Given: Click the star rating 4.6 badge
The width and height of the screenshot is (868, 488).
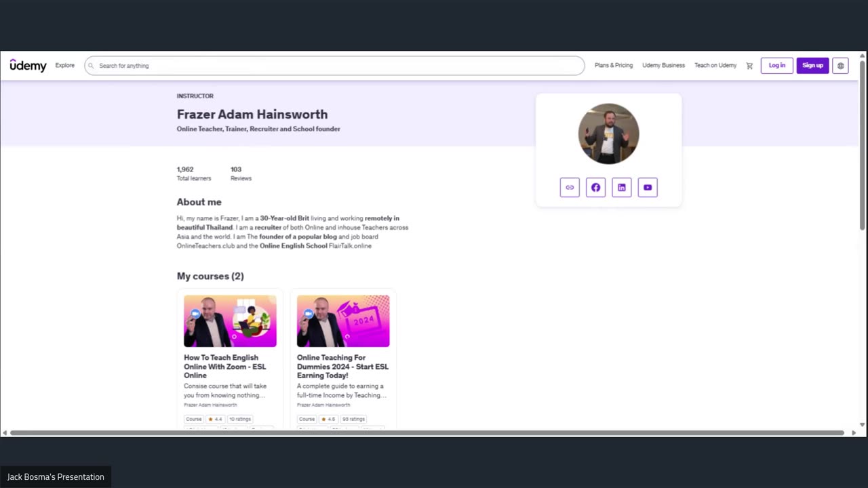Looking at the screenshot, I should tap(328, 419).
